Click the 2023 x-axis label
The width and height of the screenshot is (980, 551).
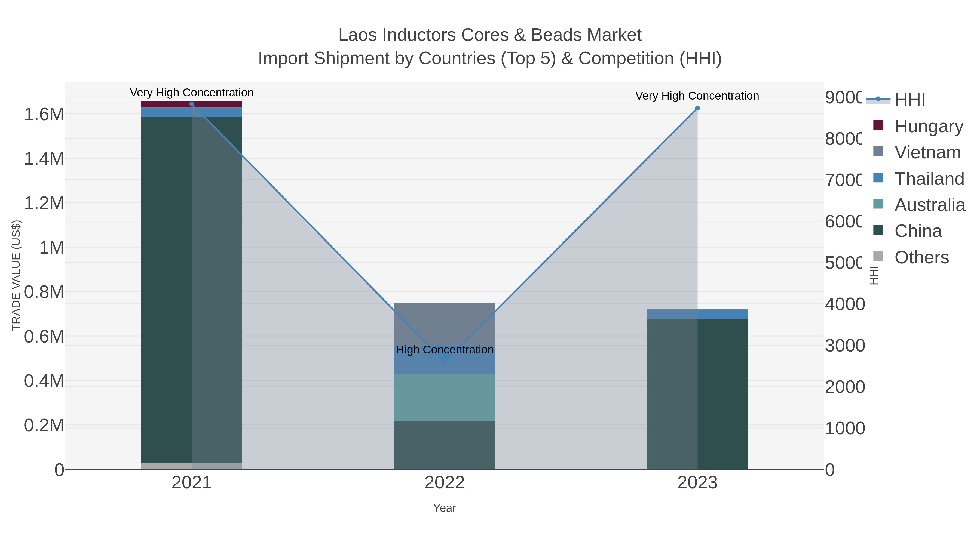[697, 483]
